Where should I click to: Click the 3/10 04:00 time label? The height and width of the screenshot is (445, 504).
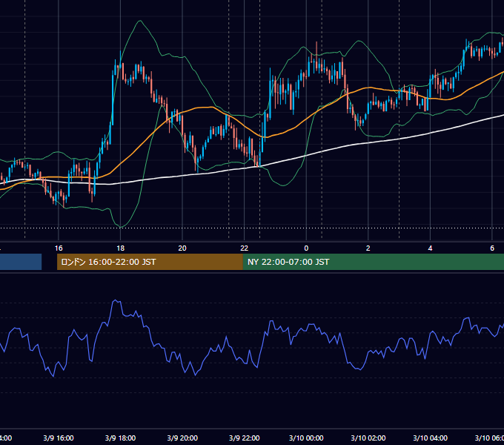pyautogui.click(x=430, y=438)
